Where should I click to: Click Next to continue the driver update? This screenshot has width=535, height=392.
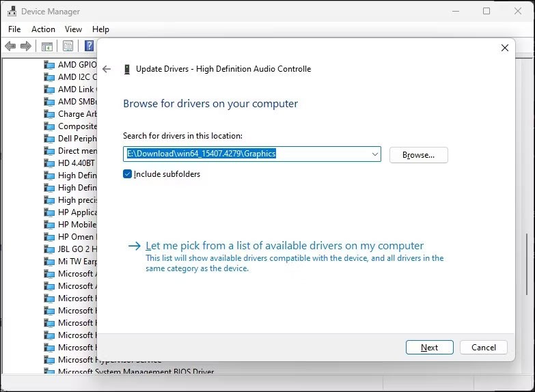point(429,347)
